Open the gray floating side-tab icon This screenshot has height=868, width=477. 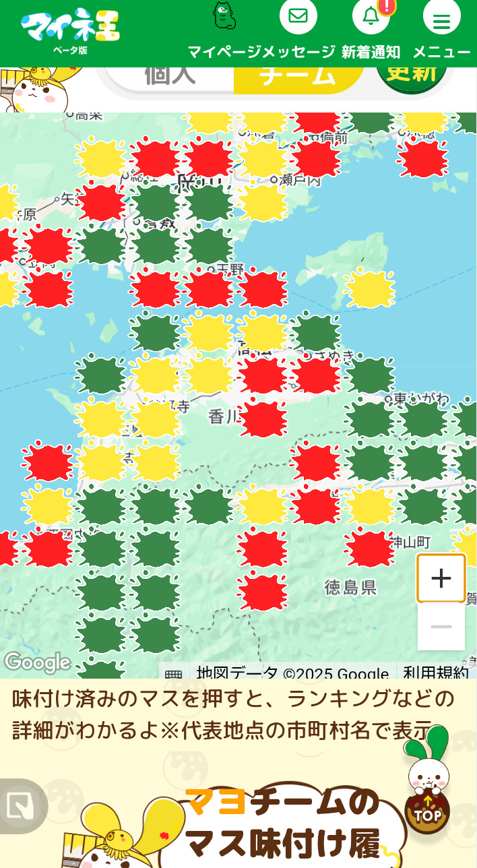(22, 806)
